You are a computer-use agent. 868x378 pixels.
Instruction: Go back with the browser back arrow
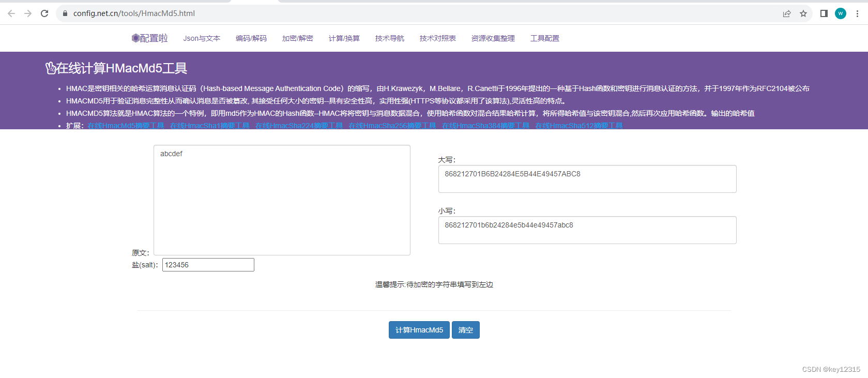(11, 13)
